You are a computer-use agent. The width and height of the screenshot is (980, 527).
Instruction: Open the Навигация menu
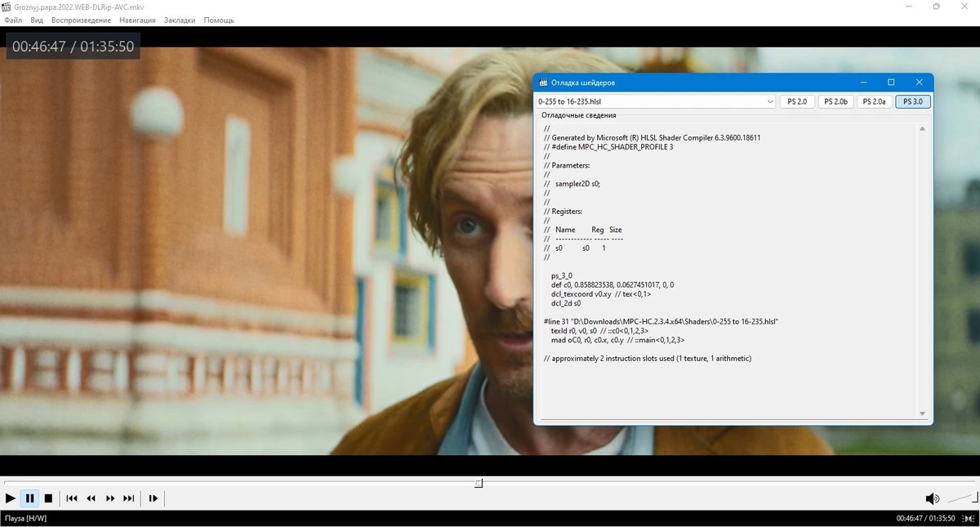[x=137, y=20]
